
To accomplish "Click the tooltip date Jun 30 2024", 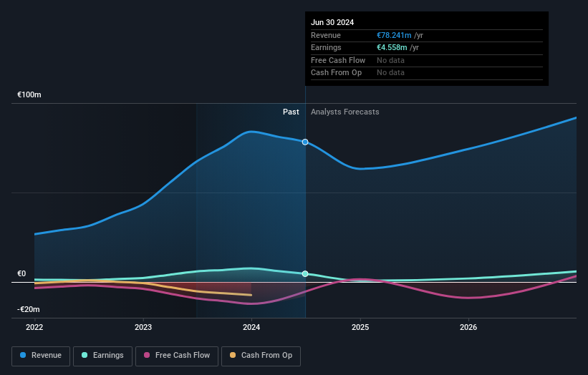I will 332,22.
